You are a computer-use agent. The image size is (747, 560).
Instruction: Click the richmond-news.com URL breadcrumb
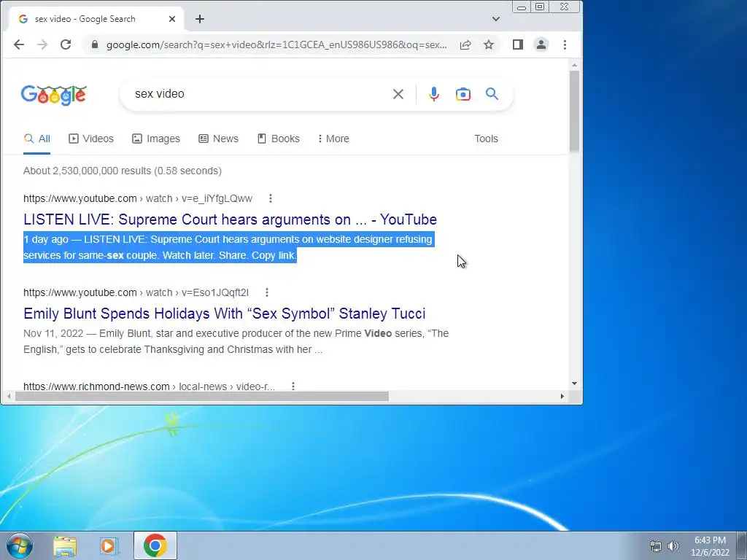[149, 386]
